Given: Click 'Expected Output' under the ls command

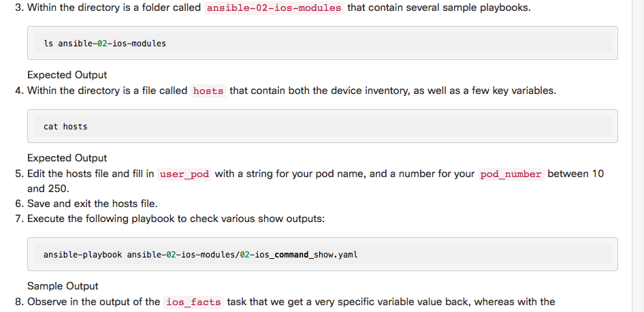Looking at the screenshot, I should pyautogui.click(x=67, y=75).
